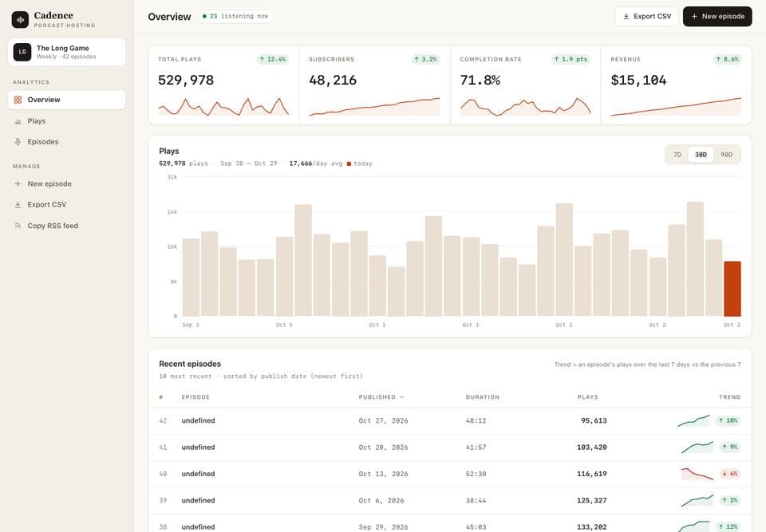Click the 48,216 subscribers value

pos(333,80)
